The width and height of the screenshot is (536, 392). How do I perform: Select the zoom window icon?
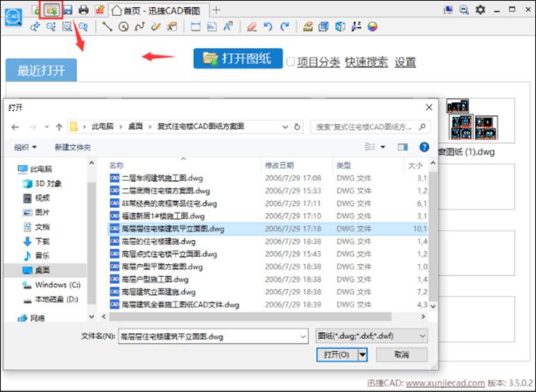pos(67,26)
